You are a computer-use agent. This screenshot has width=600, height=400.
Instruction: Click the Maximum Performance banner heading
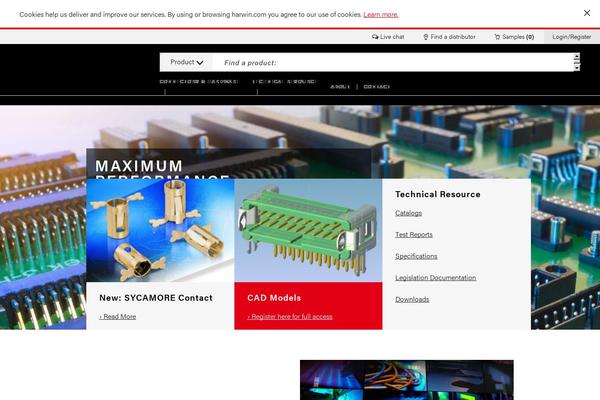(162, 169)
